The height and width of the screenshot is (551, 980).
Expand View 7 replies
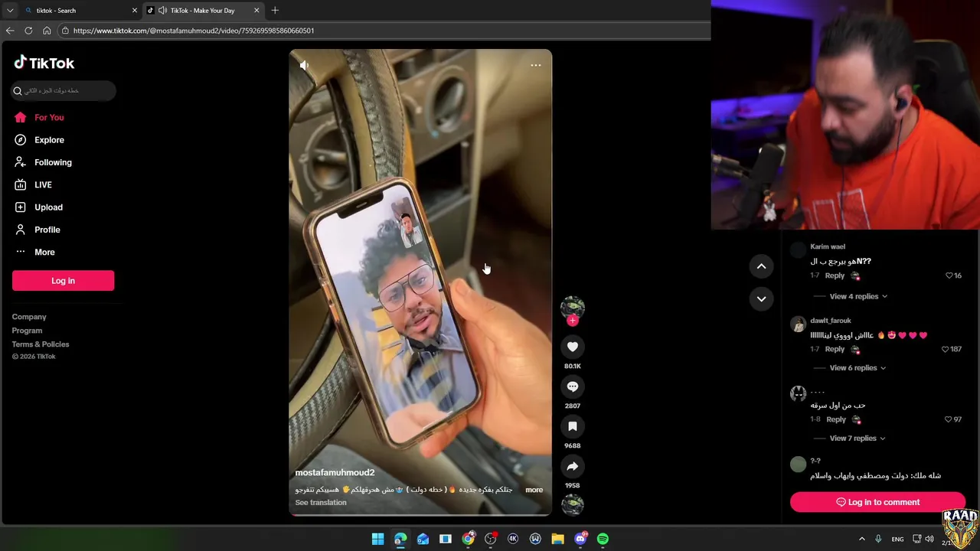[857, 439]
